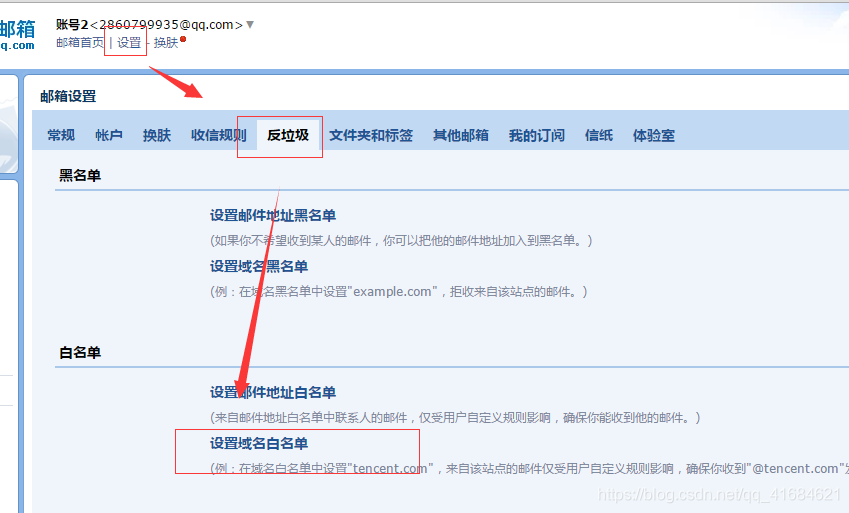This screenshot has width=849, height=513.
Task: Open 设置域名白名单 link
Action: pyautogui.click(x=259, y=444)
